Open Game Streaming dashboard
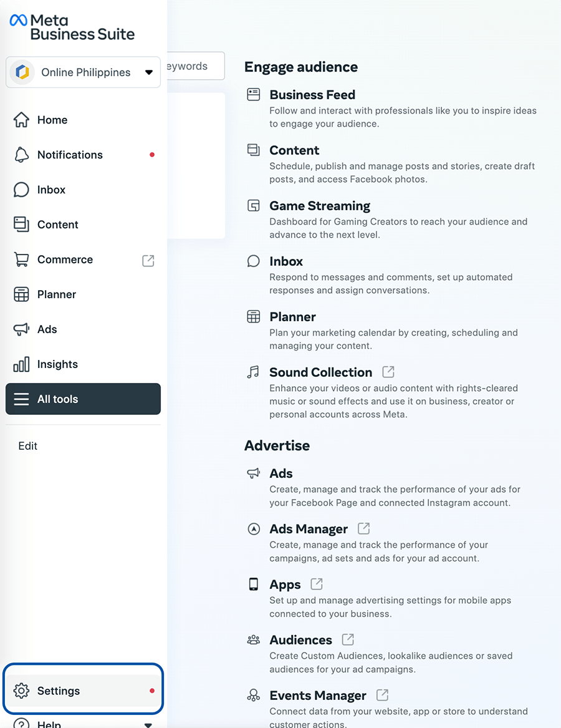 [319, 205]
